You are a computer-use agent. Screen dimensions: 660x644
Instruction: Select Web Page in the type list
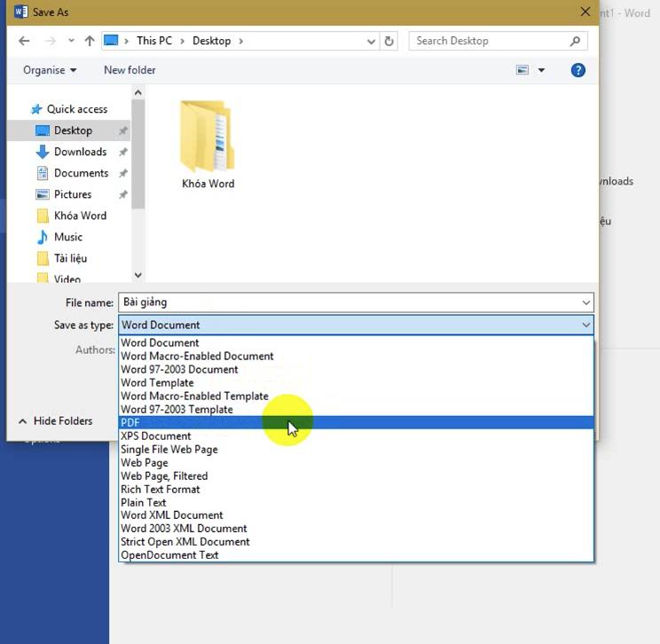pyautogui.click(x=356, y=462)
